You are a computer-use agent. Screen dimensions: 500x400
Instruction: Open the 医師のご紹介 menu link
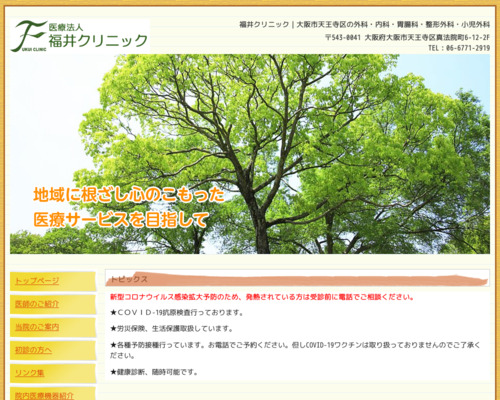37,304
